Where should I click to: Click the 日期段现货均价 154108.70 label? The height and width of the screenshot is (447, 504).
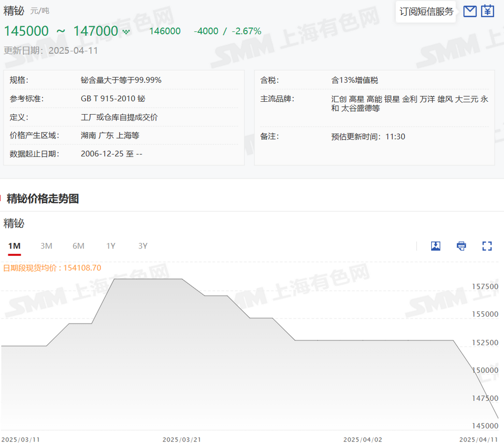(x=52, y=268)
